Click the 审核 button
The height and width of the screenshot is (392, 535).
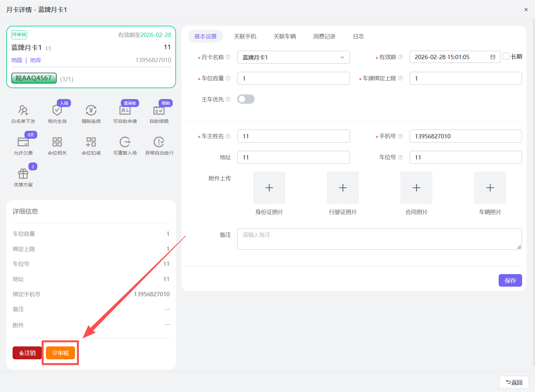[x=60, y=353]
